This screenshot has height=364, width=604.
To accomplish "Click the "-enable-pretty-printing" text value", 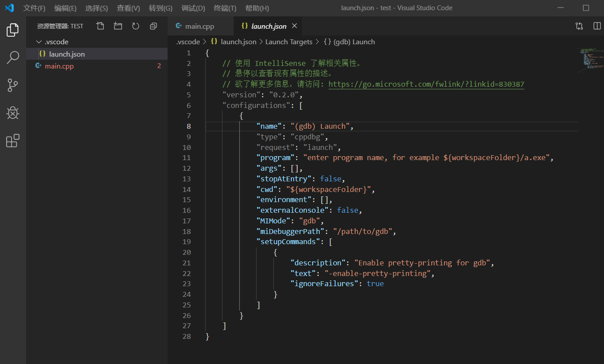I will (378, 273).
